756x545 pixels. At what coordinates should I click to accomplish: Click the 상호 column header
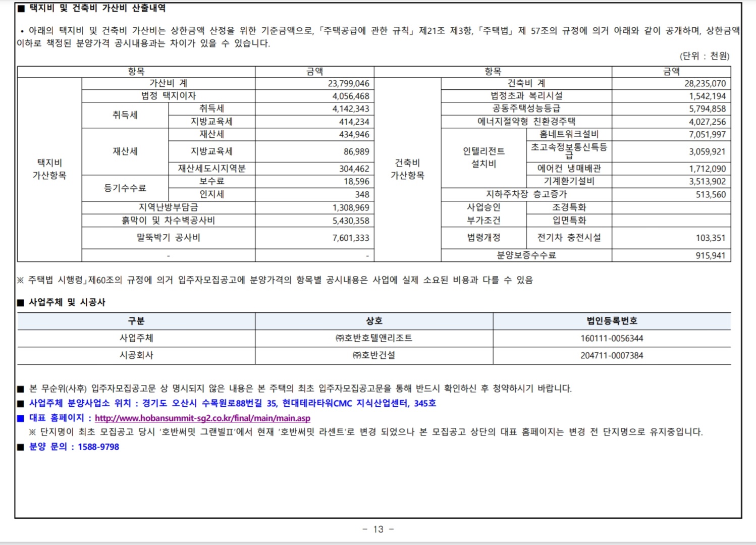click(374, 321)
